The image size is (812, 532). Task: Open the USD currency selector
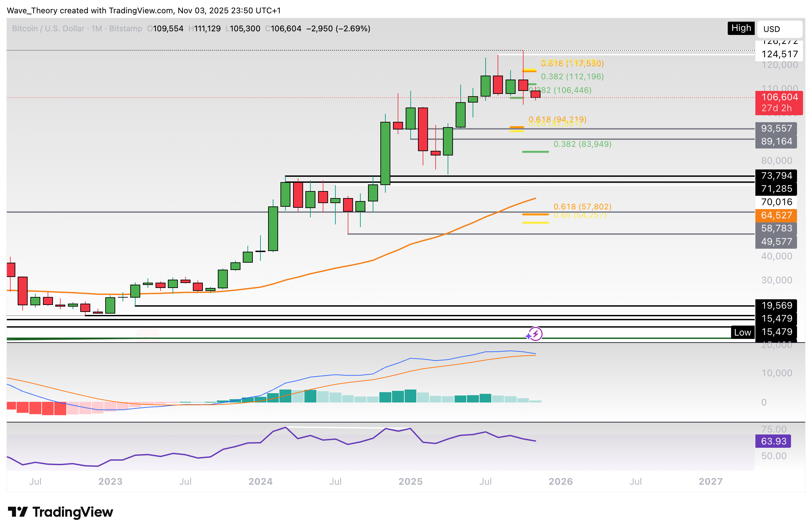coord(780,29)
